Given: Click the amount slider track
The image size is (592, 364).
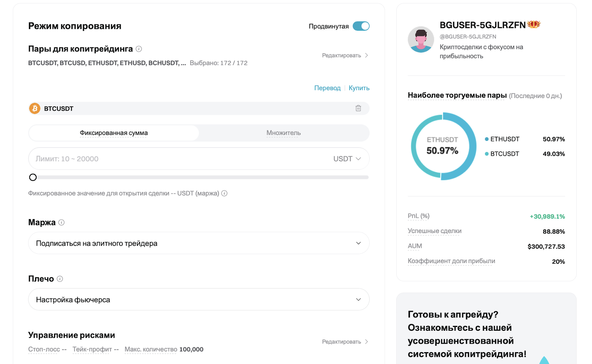Looking at the screenshot, I should (199, 177).
